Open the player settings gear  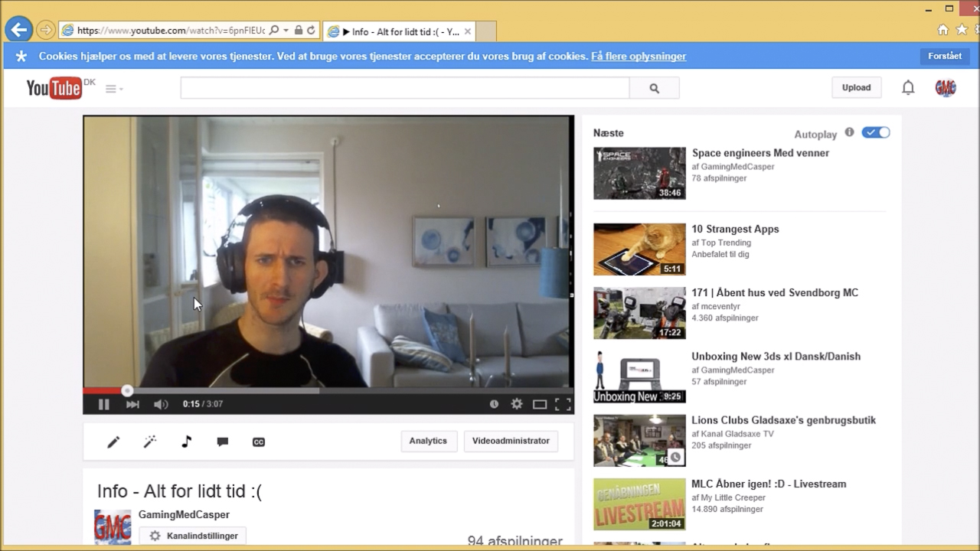point(517,404)
